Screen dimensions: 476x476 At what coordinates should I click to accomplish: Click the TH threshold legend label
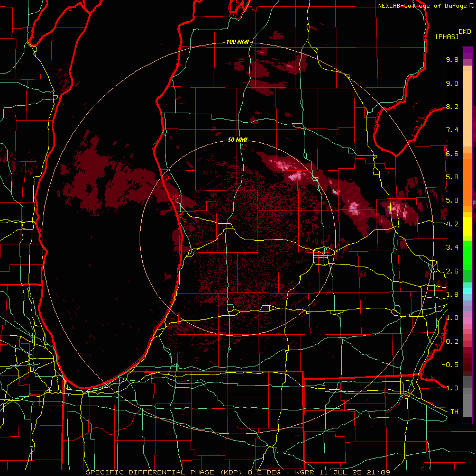[x=454, y=412]
